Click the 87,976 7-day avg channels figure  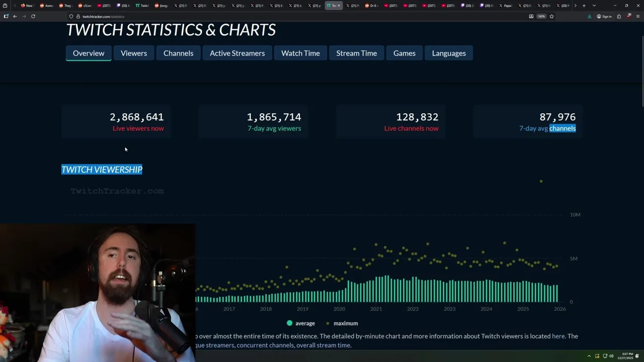click(x=557, y=117)
